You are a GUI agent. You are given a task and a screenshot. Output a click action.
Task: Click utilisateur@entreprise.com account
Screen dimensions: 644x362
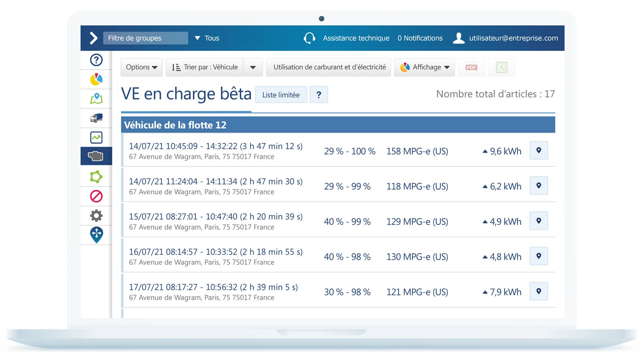514,38
